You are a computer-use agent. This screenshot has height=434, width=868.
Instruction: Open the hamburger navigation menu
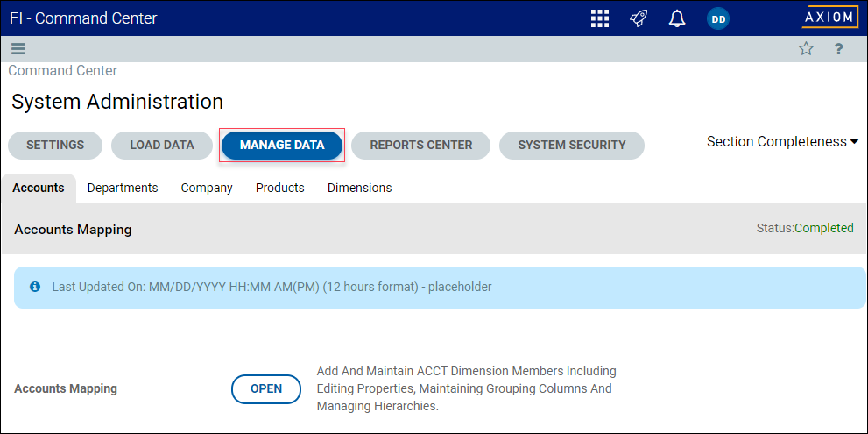click(x=18, y=49)
